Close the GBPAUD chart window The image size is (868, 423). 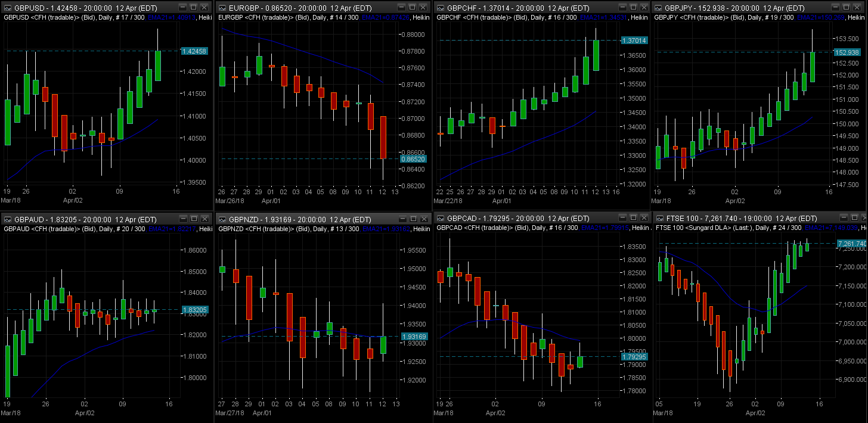205,217
